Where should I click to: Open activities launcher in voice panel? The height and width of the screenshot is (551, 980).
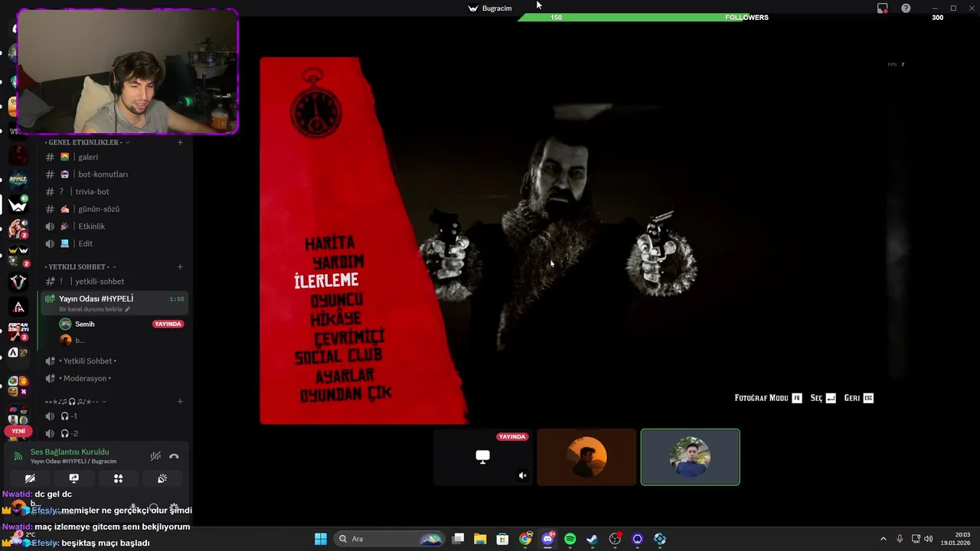click(118, 478)
